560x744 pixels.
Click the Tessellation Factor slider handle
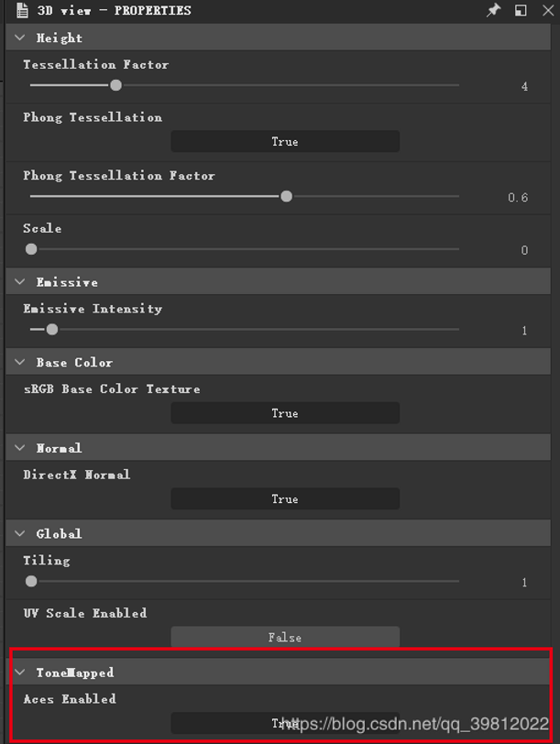115,85
